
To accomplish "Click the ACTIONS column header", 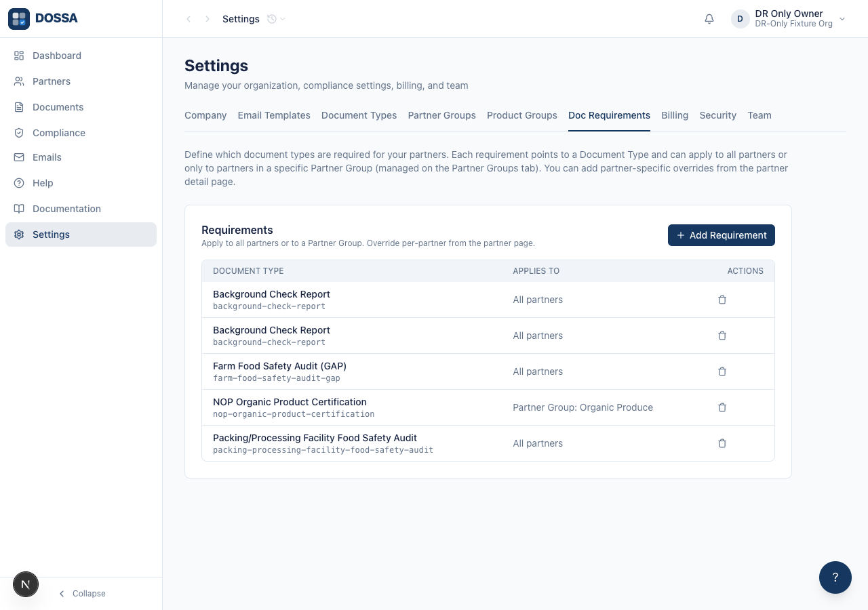I will coord(745,271).
